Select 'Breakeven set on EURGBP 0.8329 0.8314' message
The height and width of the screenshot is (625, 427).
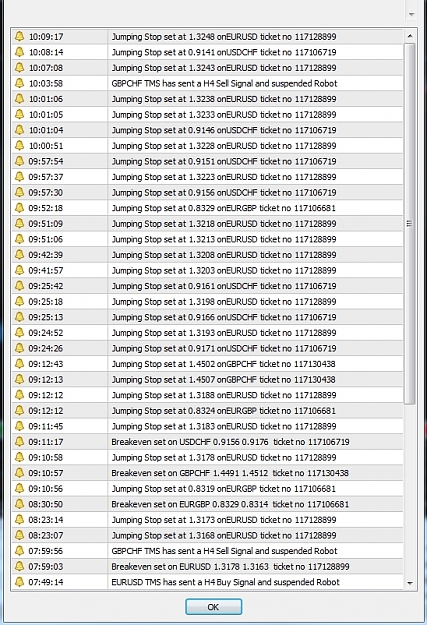pyautogui.click(x=230, y=504)
